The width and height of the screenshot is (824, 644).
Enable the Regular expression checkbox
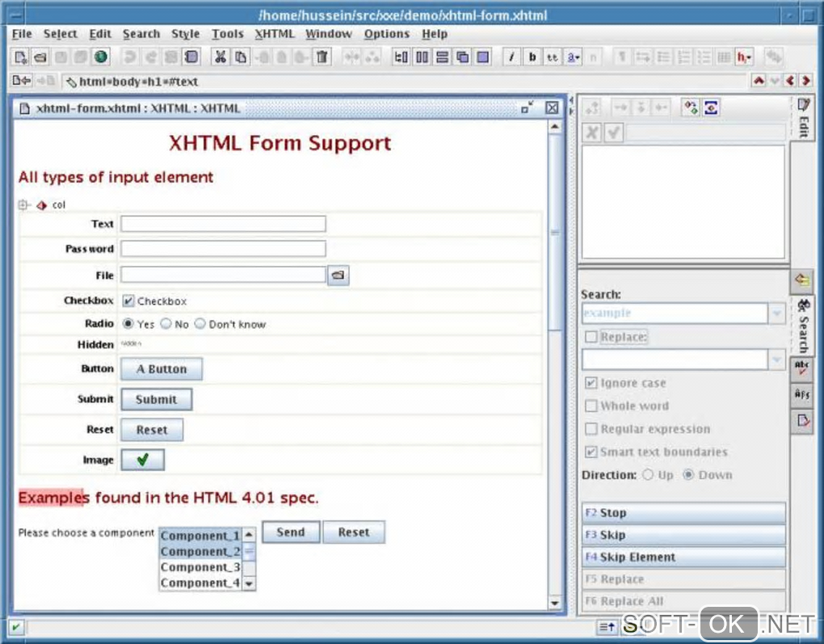tap(591, 429)
